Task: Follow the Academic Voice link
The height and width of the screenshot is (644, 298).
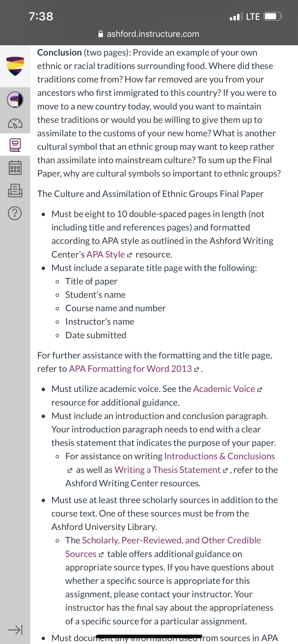Action: 224,389
